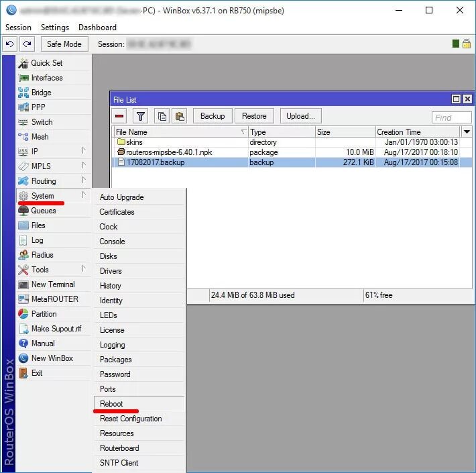This screenshot has height=473, width=476.
Task: Select Identity from System menu
Action: tap(139, 301)
